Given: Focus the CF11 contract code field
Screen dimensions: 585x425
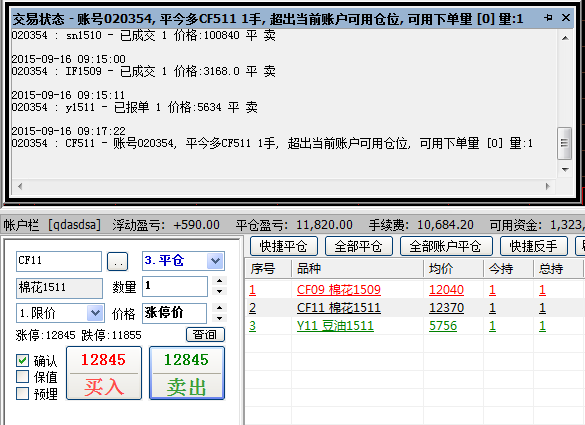Looking at the screenshot, I should tap(59, 261).
